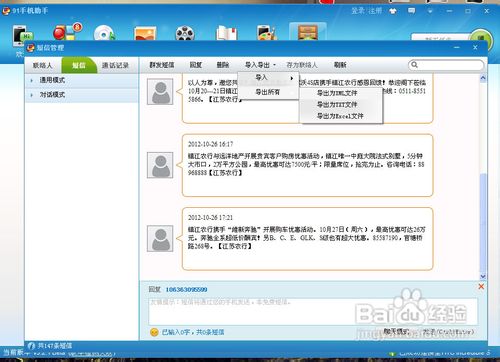Open the e-book reader icon
The width and height of the screenshot is (500, 362).
tap(226, 33)
